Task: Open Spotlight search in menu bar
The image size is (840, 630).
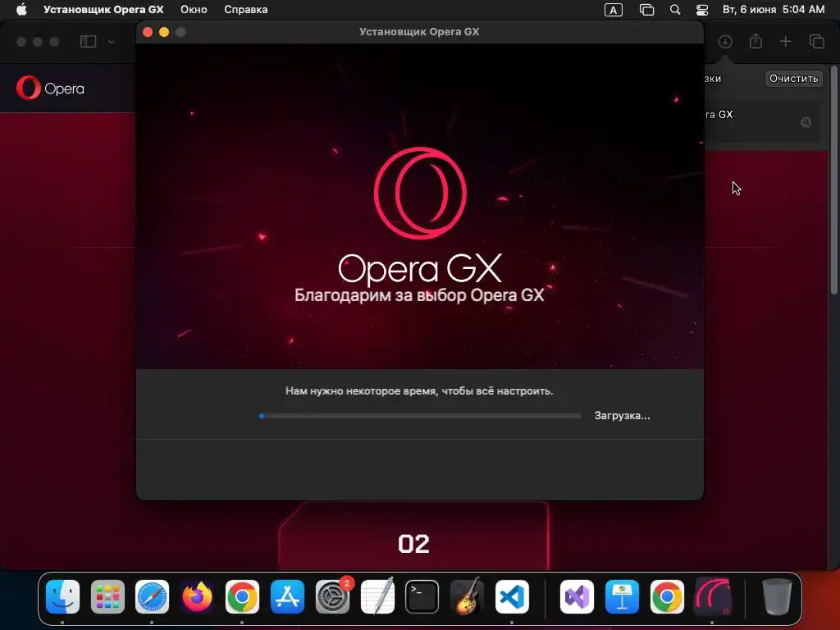Action: pos(675,10)
